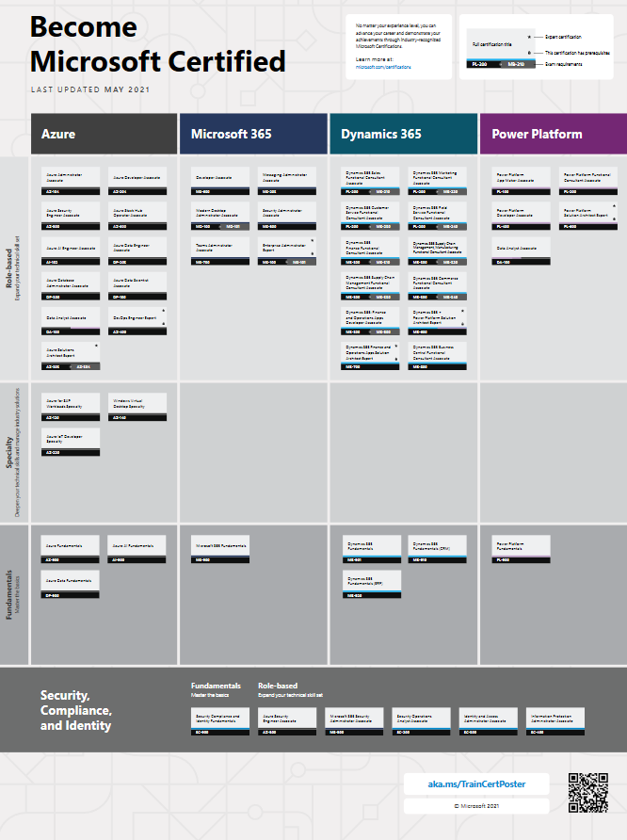Viewport: 627px width, 840px height.
Task: Select the Microsoft 365 column header
Action: pyautogui.click(x=253, y=134)
